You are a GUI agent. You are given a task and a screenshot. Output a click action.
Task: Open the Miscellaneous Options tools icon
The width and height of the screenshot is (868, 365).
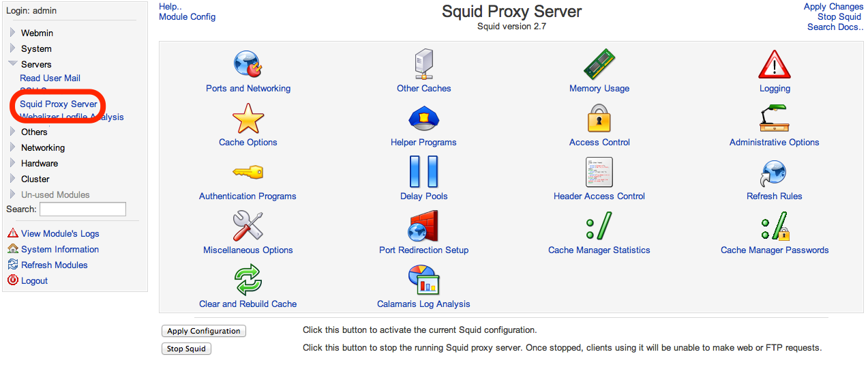click(x=248, y=226)
